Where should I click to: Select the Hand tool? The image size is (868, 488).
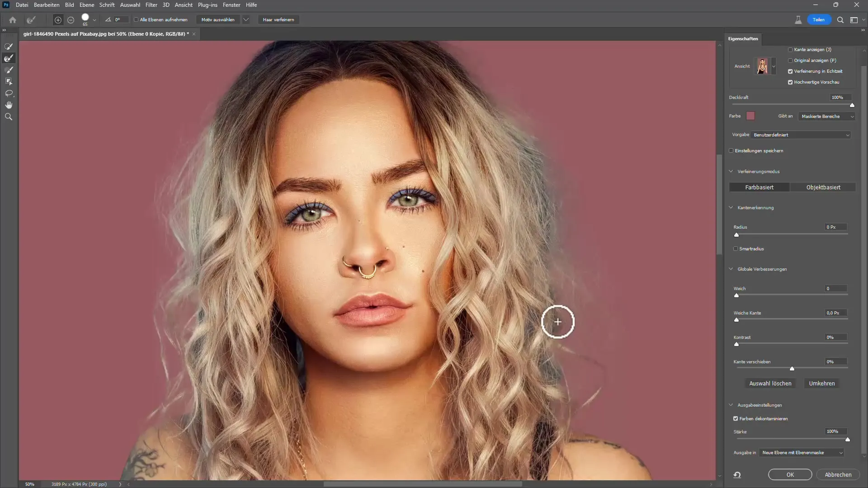(9, 105)
